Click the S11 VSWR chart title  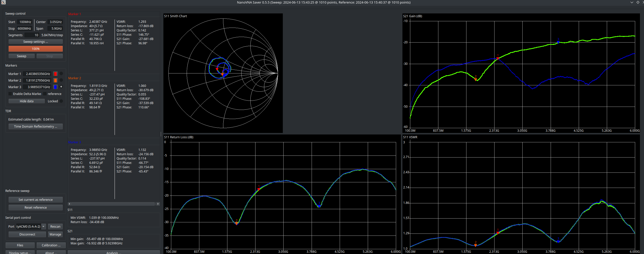[410, 137]
